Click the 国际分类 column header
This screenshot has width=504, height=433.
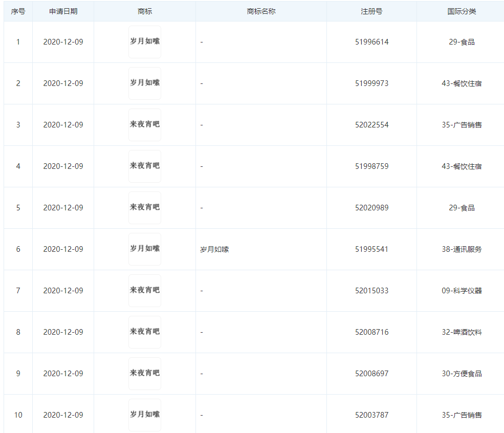tap(462, 11)
